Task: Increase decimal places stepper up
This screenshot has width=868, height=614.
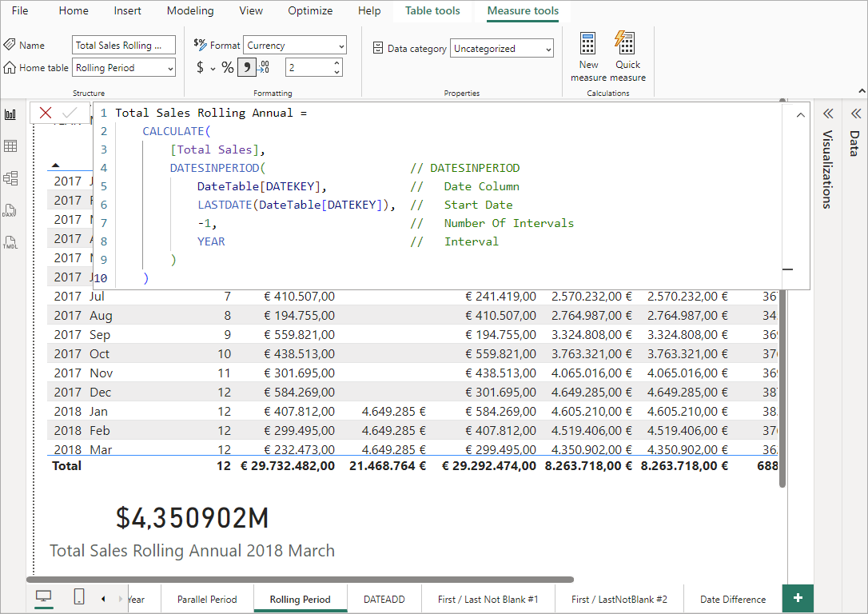Action: 336,63
